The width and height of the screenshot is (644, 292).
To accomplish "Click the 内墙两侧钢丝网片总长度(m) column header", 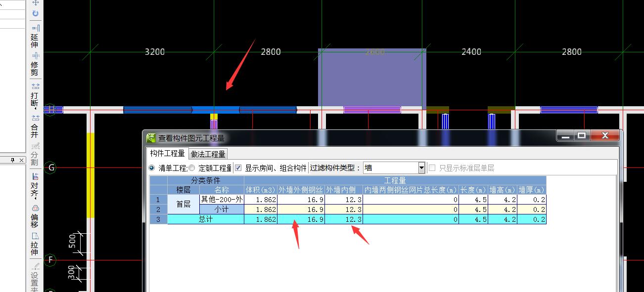I will (x=411, y=190).
